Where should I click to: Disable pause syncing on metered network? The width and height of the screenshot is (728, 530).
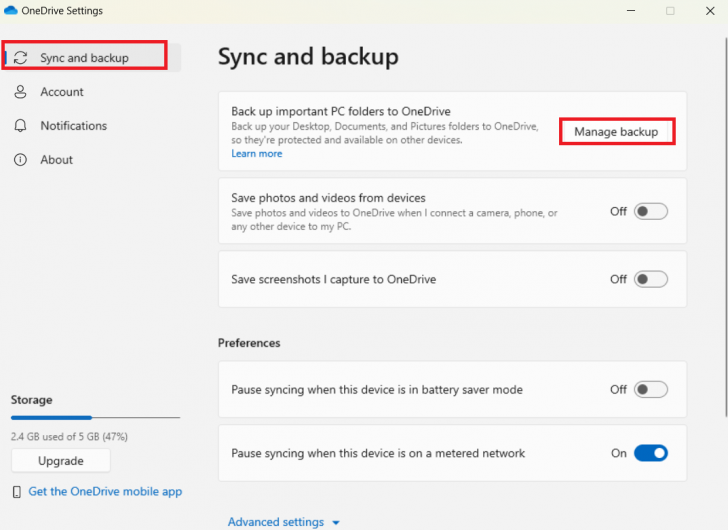651,453
